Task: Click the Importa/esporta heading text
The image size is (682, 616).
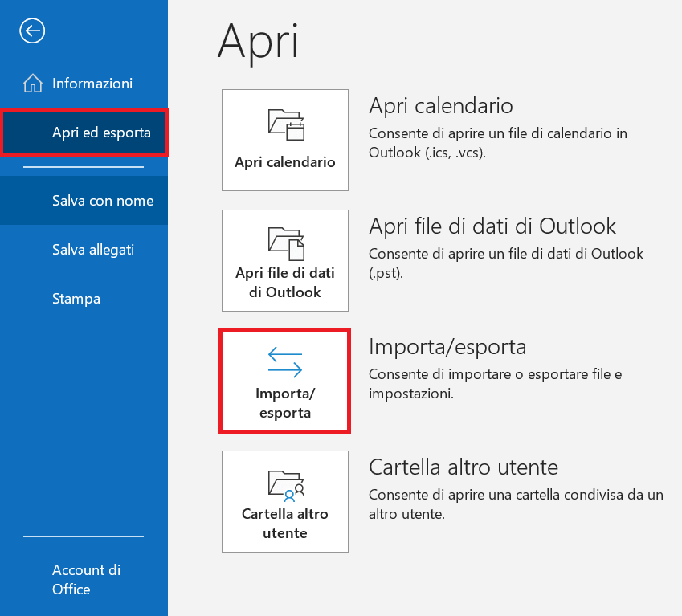Action: tap(447, 347)
